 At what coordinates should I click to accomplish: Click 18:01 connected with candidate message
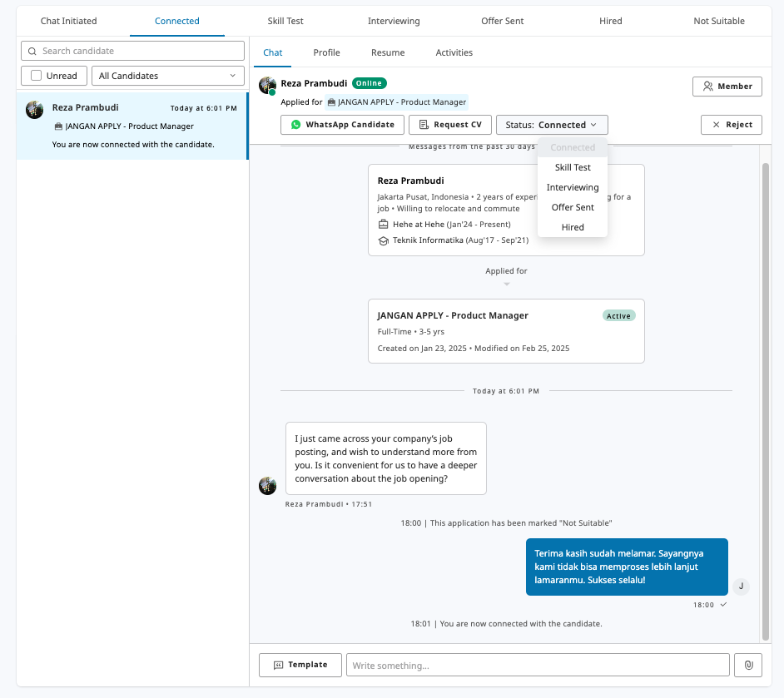506,624
